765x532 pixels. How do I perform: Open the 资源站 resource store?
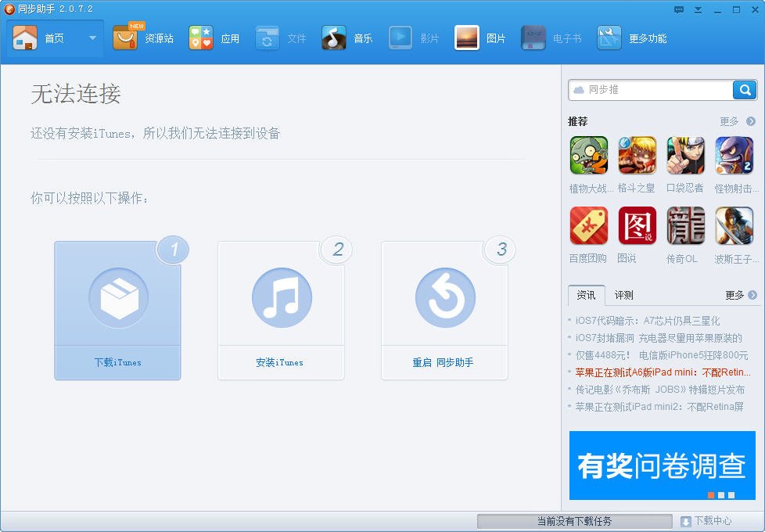(143, 38)
